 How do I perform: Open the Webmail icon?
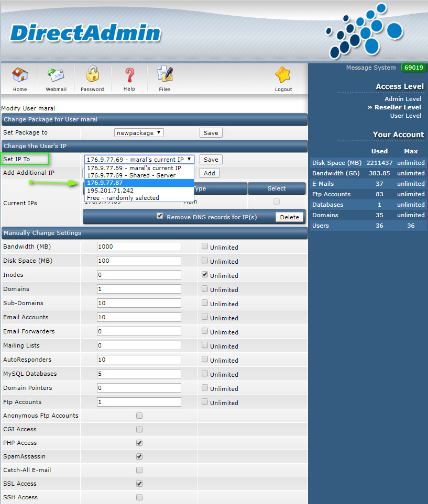(56, 75)
